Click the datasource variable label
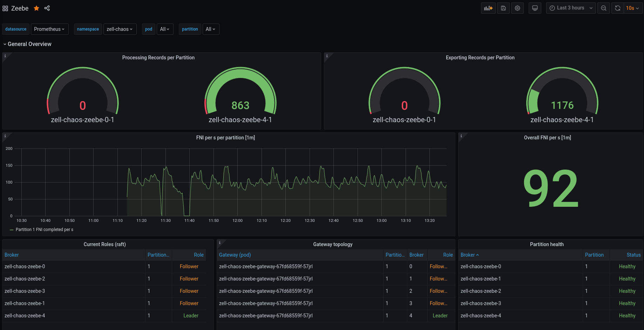 [x=16, y=29]
